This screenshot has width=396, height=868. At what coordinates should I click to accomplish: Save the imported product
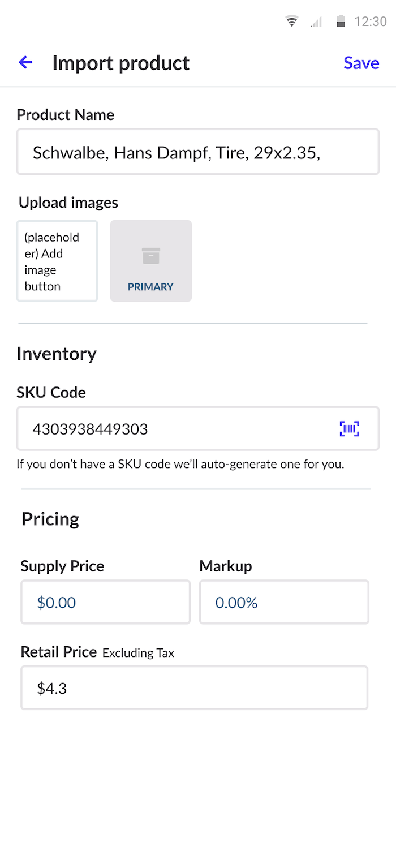pos(361,63)
